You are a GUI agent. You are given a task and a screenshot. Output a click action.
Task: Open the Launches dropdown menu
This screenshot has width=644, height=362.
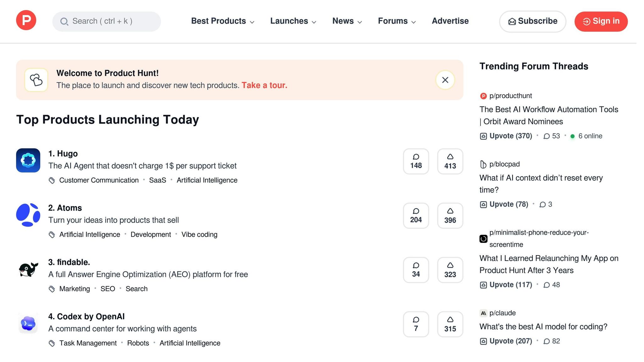click(x=292, y=21)
